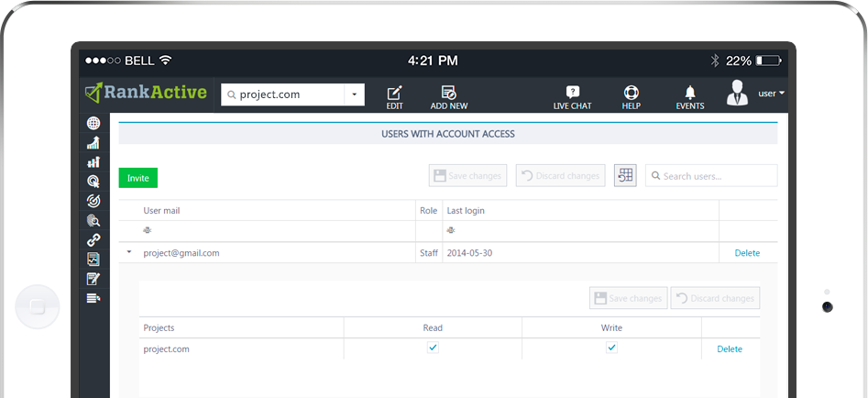
Task: Click the green Invite button
Action: [138, 178]
